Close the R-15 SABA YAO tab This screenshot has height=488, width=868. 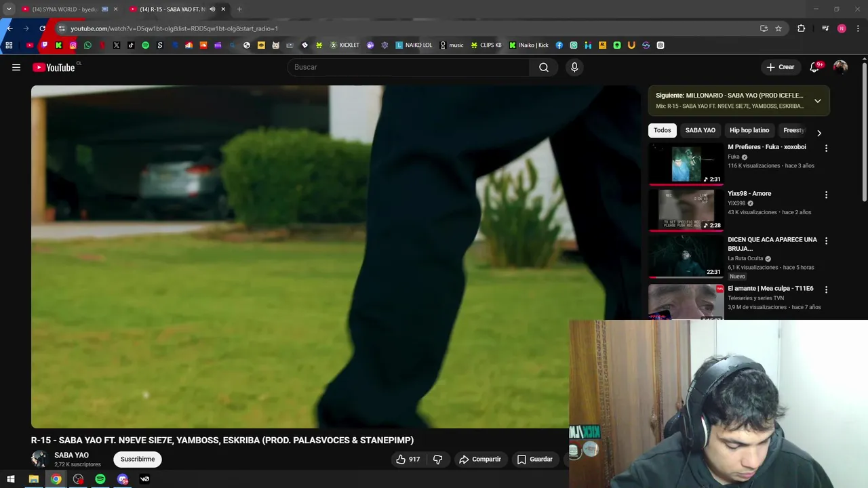pyautogui.click(x=223, y=9)
